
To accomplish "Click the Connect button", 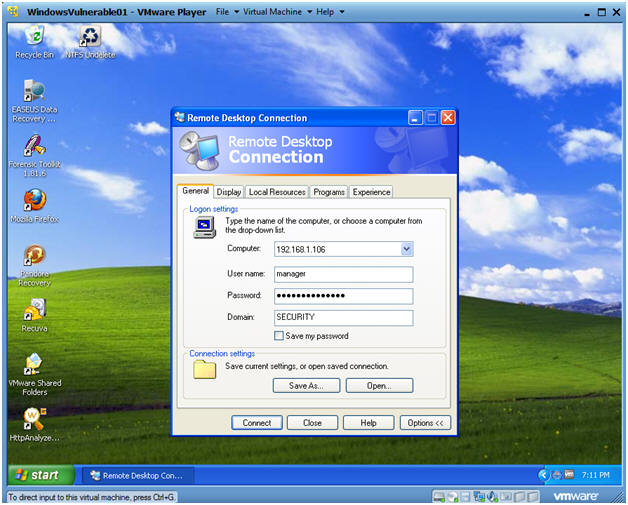I will click(257, 423).
